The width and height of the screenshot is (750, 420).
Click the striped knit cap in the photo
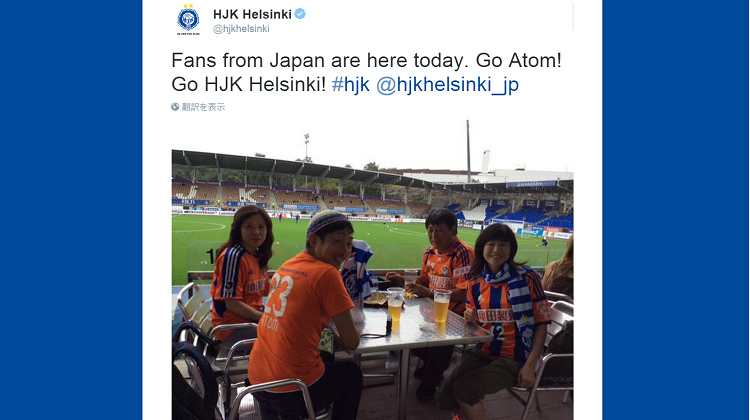(325, 221)
